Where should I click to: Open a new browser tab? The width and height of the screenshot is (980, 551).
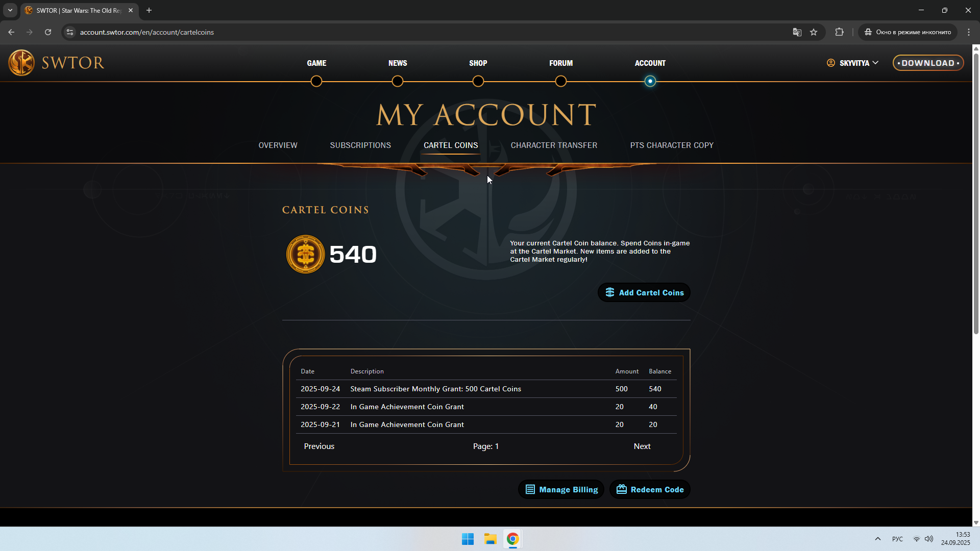[x=149, y=10]
